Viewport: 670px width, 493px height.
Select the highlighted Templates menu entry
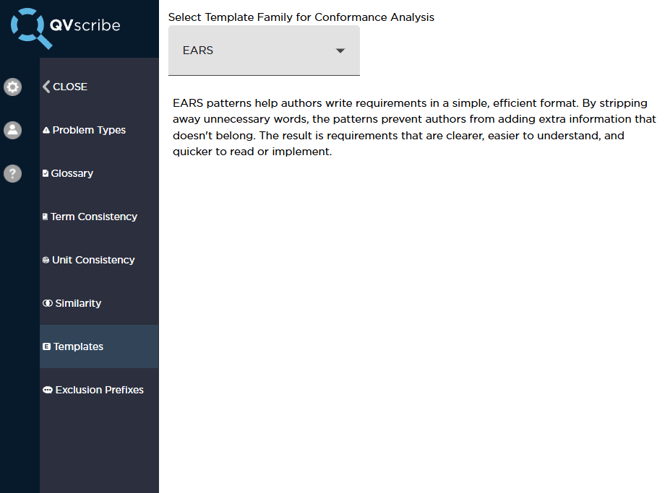pos(78,347)
